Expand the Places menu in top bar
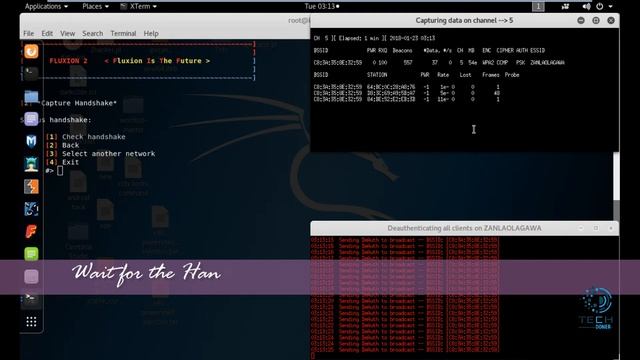 [95, 6]
